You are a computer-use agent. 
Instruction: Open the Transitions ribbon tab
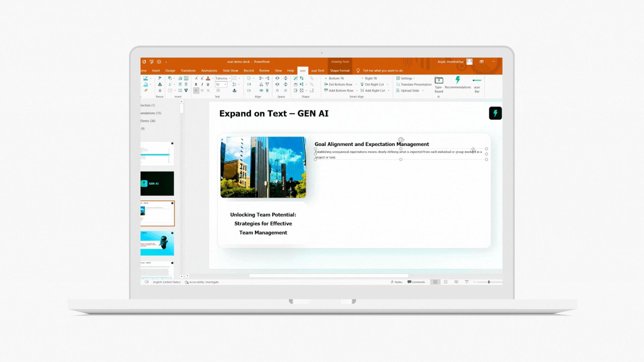pyautogui.click(x=188, y=71)
